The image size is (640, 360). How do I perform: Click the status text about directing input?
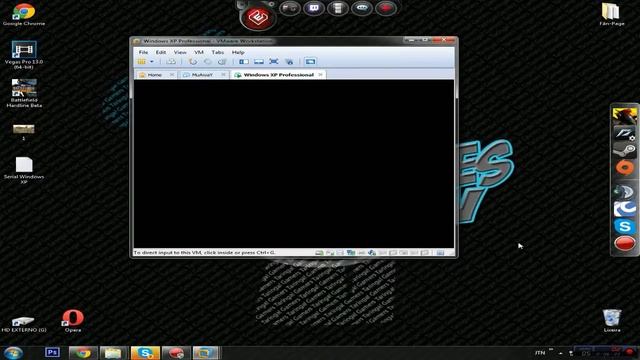click(204, 253)
